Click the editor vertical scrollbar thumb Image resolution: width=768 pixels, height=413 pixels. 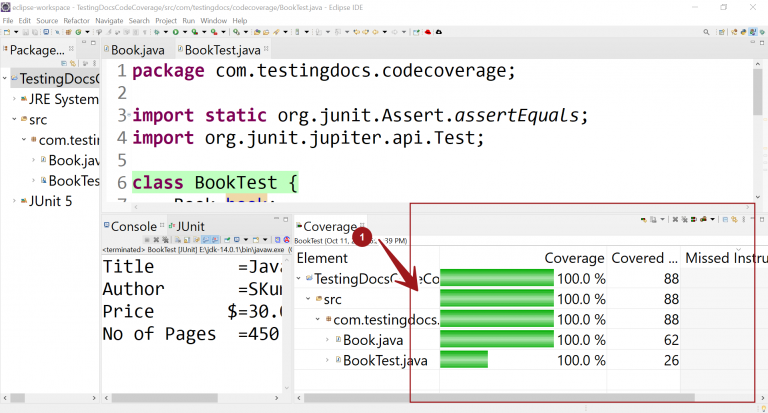[x=758, y=92]
